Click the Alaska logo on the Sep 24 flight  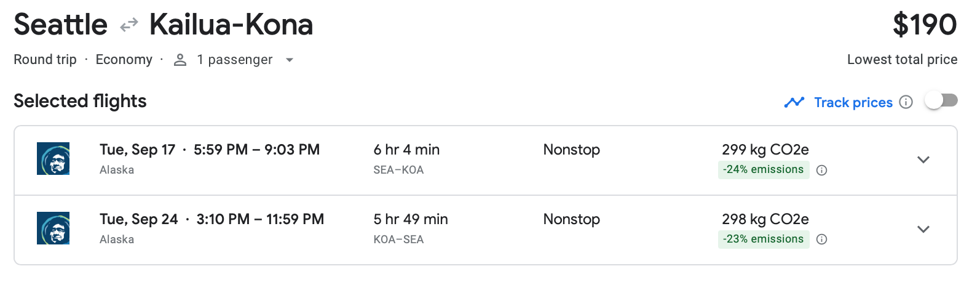[x=53, y=228]
